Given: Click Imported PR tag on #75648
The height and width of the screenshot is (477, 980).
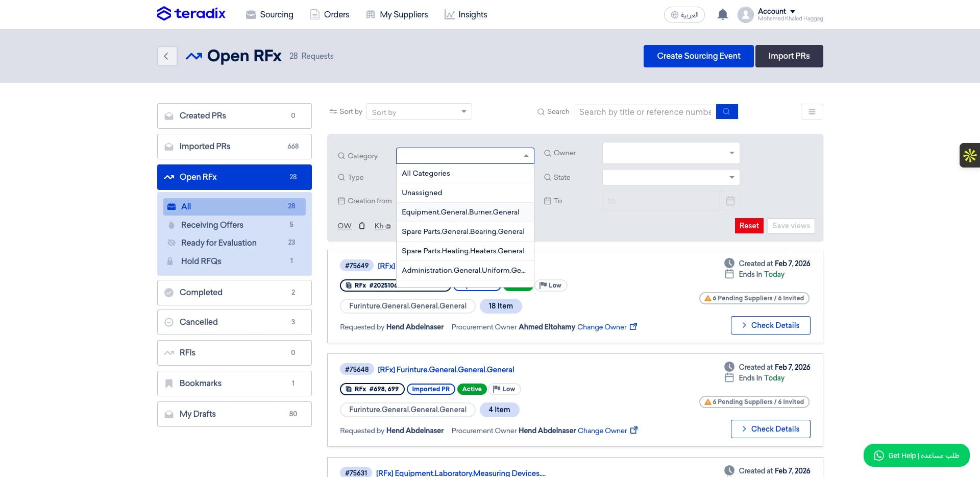Looking at the screenshot, I should (431, 389).
